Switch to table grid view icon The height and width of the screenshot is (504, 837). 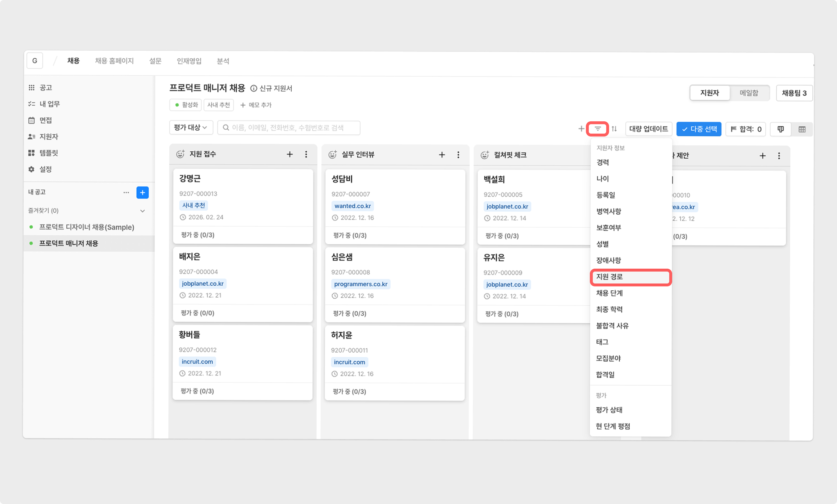(x=802, y=129)
